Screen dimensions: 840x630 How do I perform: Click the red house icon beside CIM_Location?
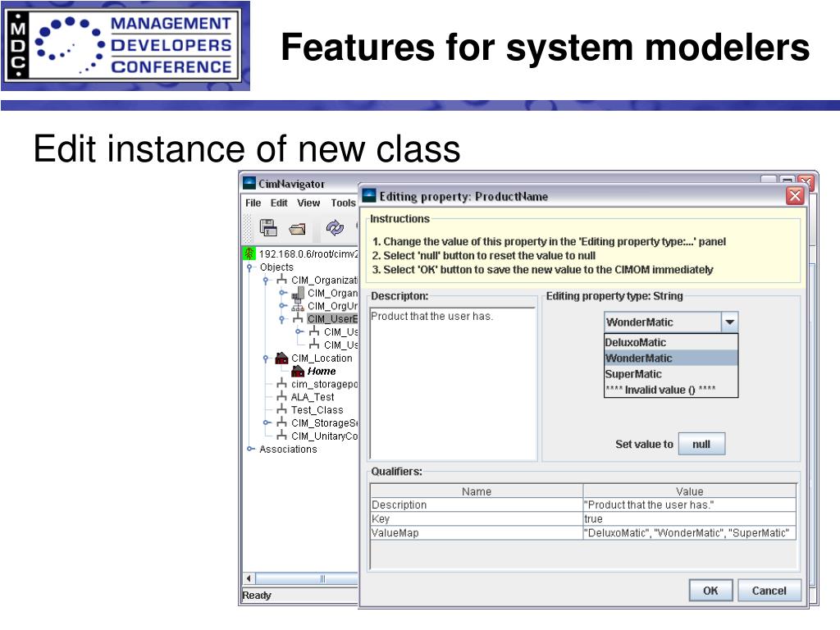pyautogui.click(x=282, y=358)
